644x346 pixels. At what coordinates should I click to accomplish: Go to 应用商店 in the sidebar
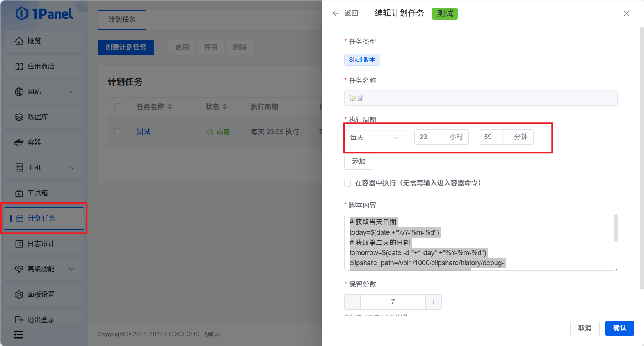point(41,66)
